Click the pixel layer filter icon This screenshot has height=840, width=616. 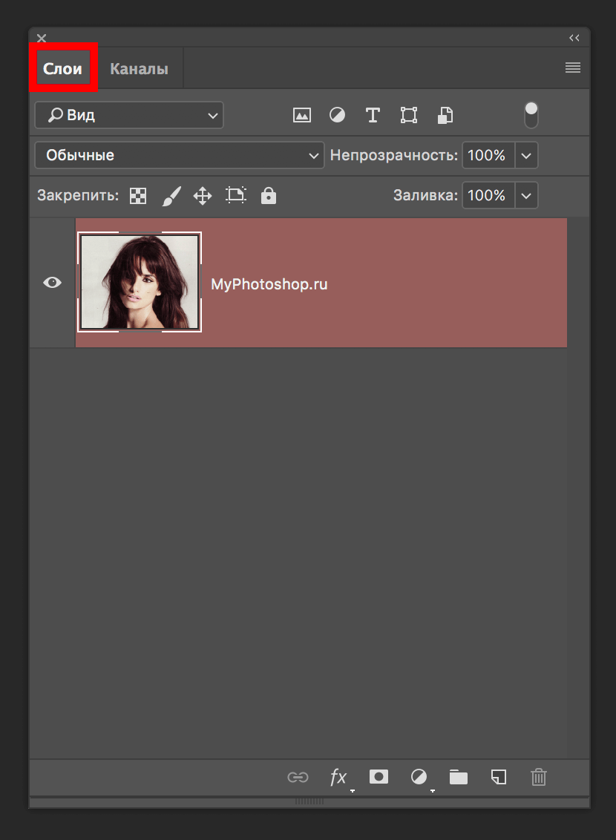pos(301,115)
